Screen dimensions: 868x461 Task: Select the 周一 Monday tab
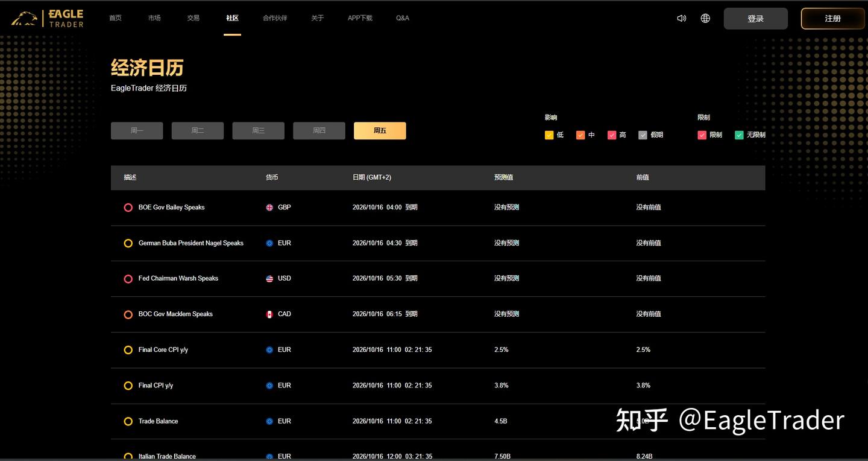click(x=137, y=131)
